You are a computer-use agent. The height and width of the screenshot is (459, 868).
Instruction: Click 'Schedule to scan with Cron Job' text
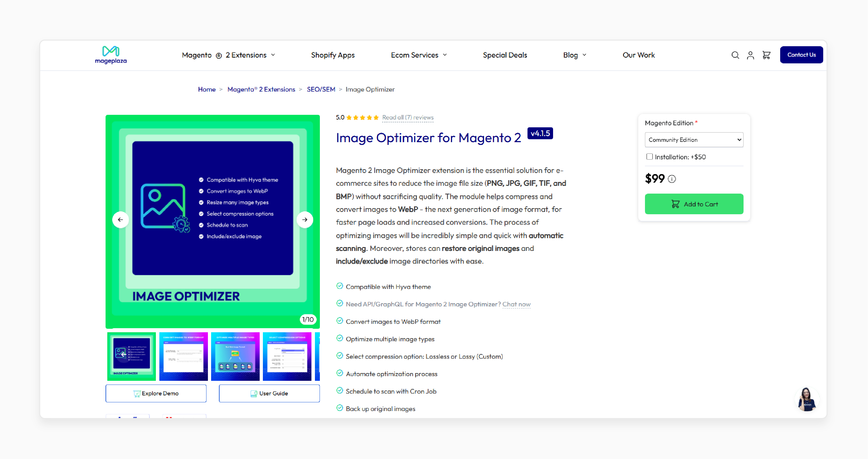click(x=391, y=391)
